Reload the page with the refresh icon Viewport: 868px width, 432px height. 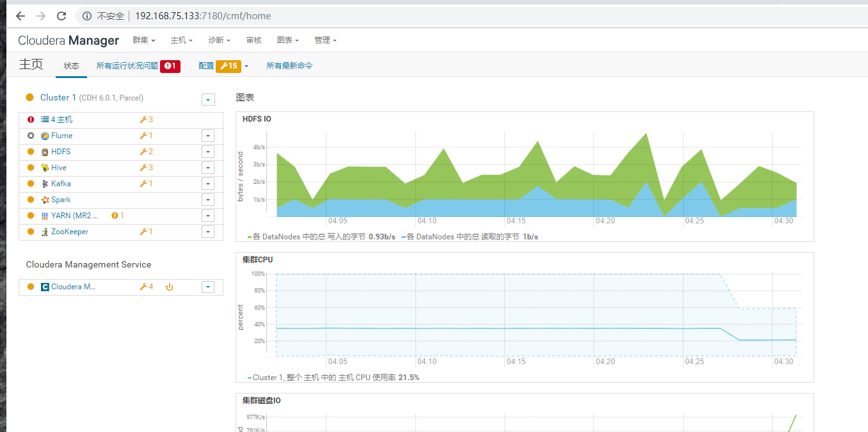(x=61, y=16)
